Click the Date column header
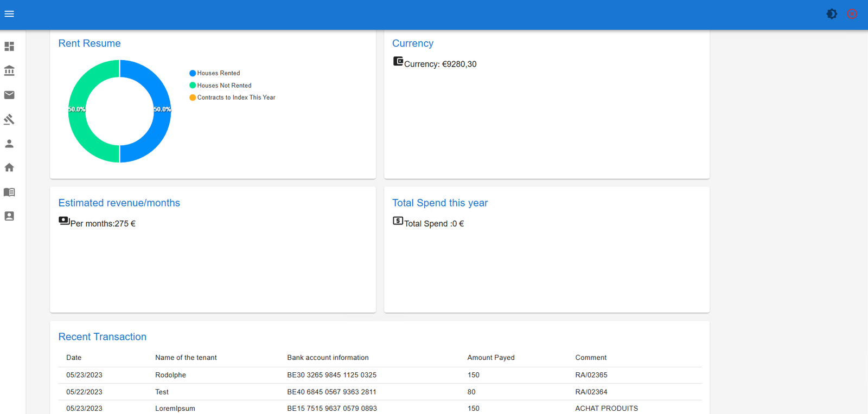868x414 pixels. [74, 358]
